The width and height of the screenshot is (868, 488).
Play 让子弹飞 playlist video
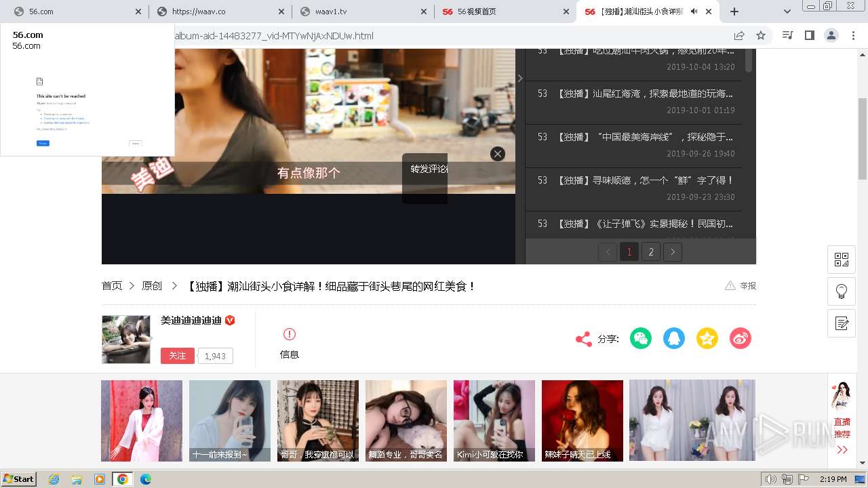633,224
